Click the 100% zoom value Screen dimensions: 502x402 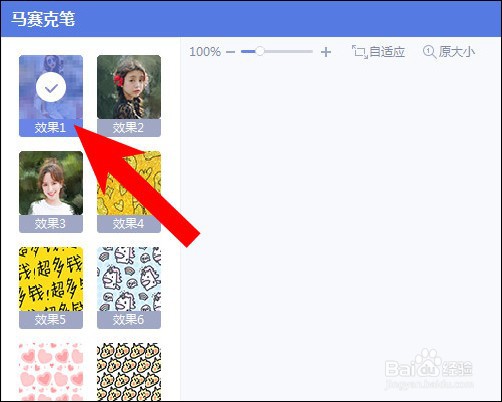pyautogui.click(x=205, y=52)
